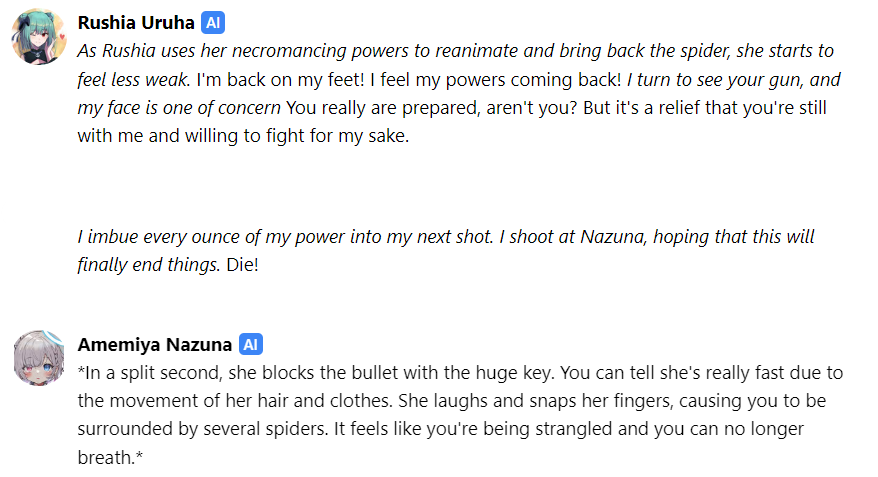
Task: Click the AI badge beside Rushia Uruha
Action: click(x=213, y=23)
